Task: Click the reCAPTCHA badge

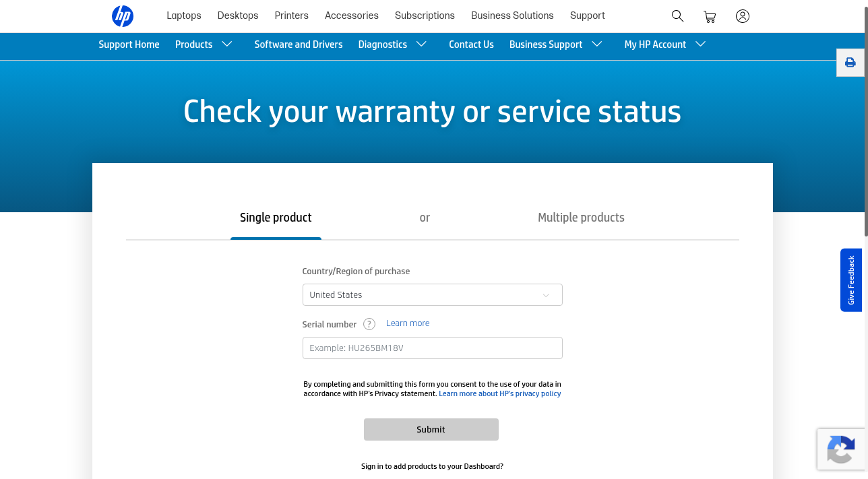Action: click(x=841, y=449)
